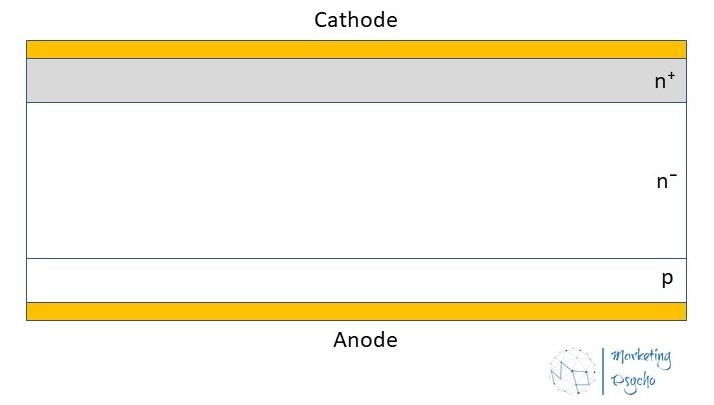Select the top yellow cathode electrode bar

click(x=356, y=49)
